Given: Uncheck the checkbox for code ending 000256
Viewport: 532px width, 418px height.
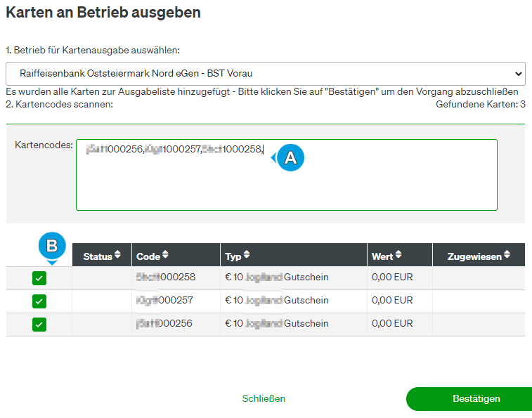Looking at the screenshot, I should coord(39,325).
